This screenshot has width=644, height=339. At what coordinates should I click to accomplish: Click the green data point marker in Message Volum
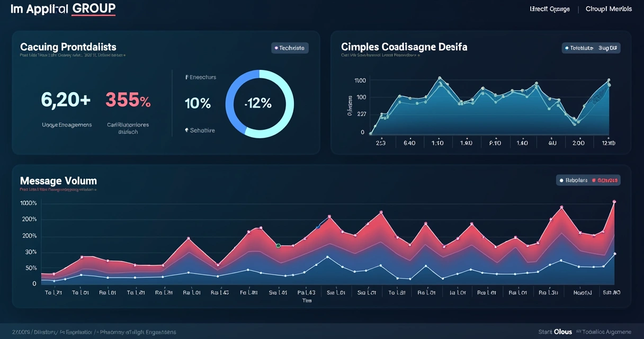pos(278,246)
